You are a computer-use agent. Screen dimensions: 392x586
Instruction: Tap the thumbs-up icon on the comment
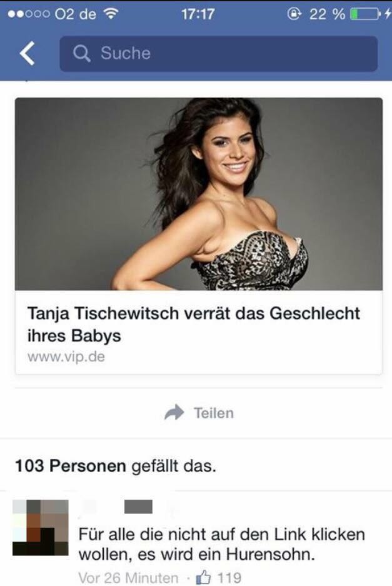coord(204,578)
